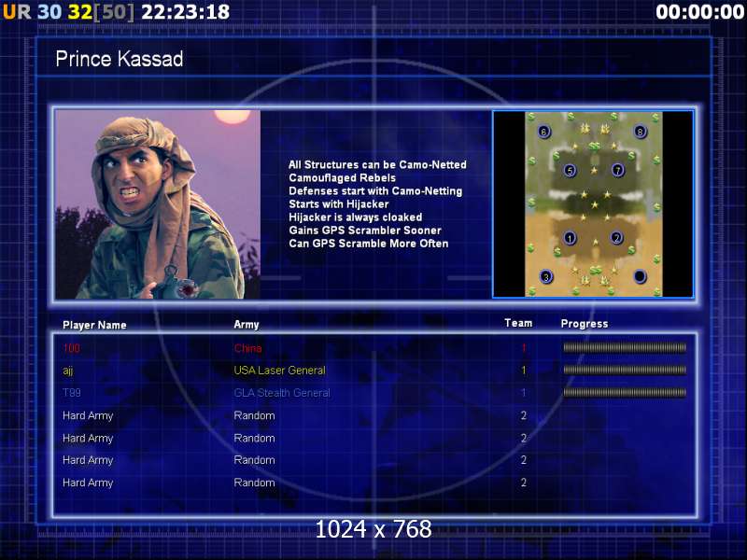Click the "USA Laser General" army entry
747x560 pixels.
click(279, 371)
